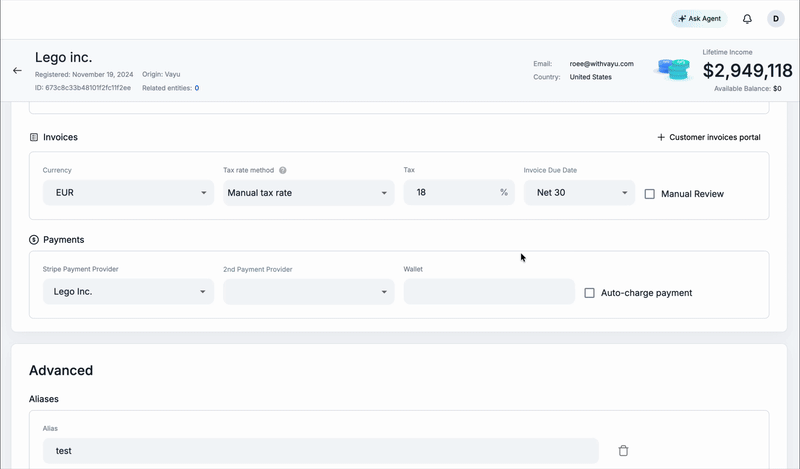
Task: Click the Origin: Vayu text
Action: coord(161,75)
